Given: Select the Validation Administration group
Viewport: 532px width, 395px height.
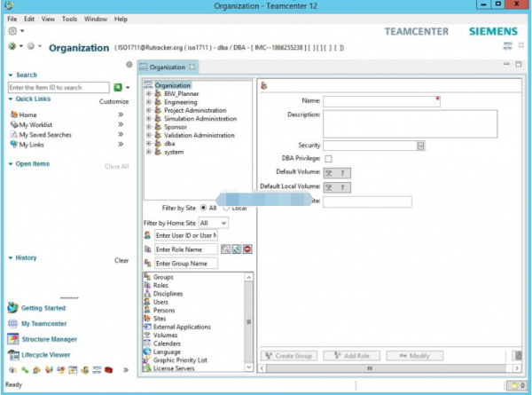Looking at the screenshot, I should click(199, 135).
